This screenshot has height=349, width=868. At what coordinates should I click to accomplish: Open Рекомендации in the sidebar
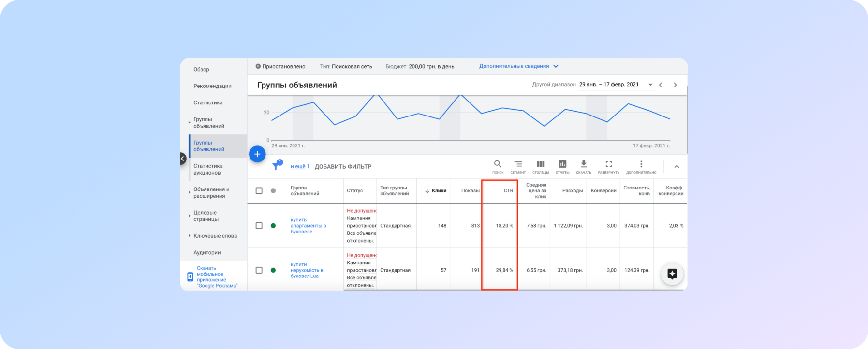pyautogui.click(x=212, y=86)
